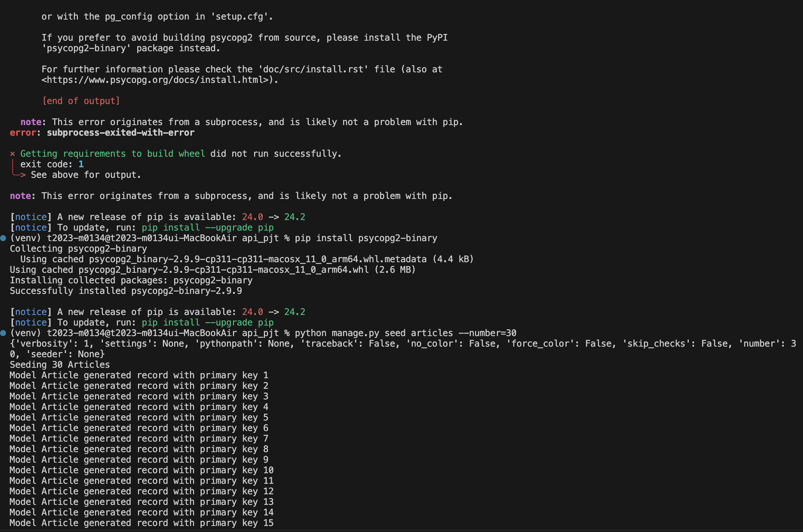Click the second green pip install --upgrade pip command
803x532 pixels.
coord(207,323)
